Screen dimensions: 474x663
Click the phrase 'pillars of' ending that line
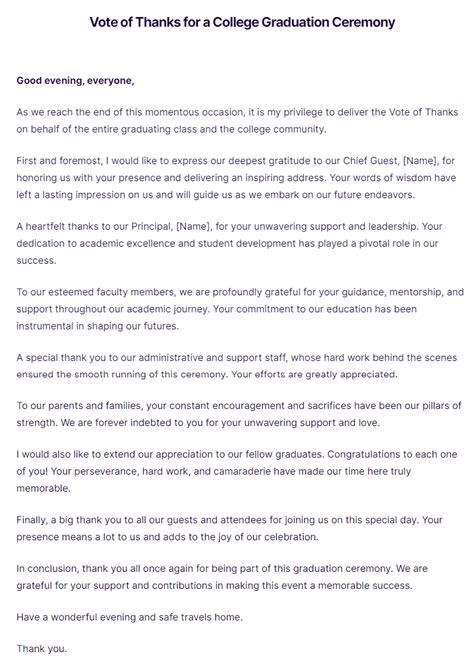[x=441, y=406]
